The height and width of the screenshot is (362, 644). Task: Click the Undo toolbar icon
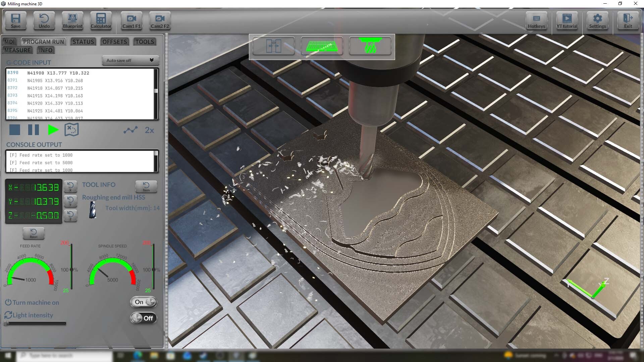tap(44, 21)
